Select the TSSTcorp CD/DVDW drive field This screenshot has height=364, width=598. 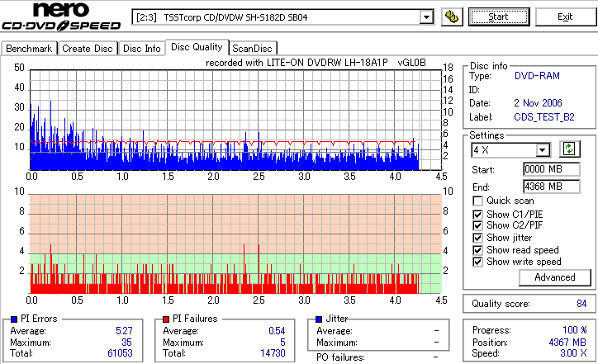coord(283,17)
